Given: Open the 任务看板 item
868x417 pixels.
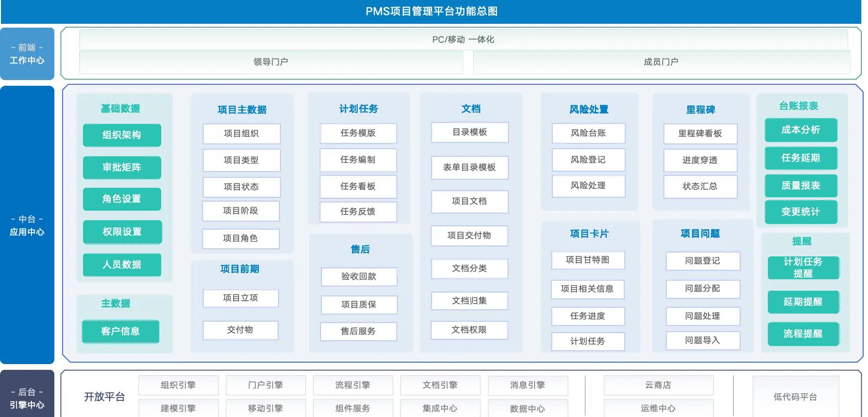Looking at the screenshot, I should (358, 186).
